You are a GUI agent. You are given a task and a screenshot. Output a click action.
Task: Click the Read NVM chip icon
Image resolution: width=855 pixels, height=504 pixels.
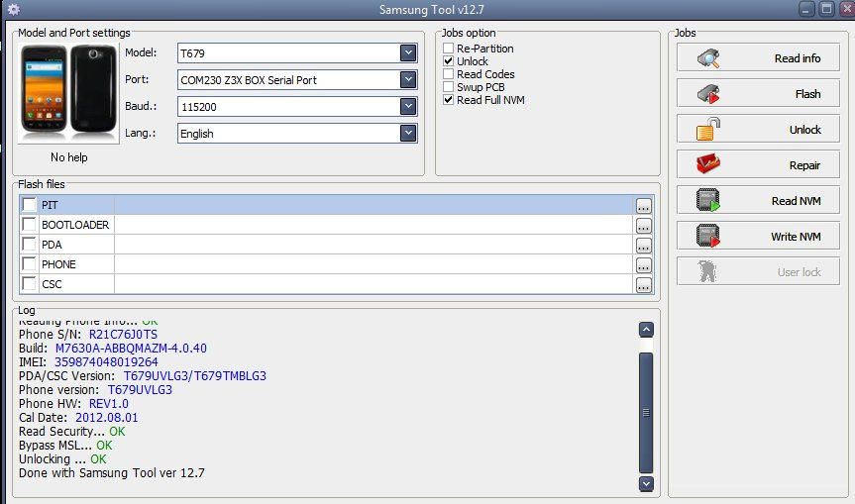708,200
